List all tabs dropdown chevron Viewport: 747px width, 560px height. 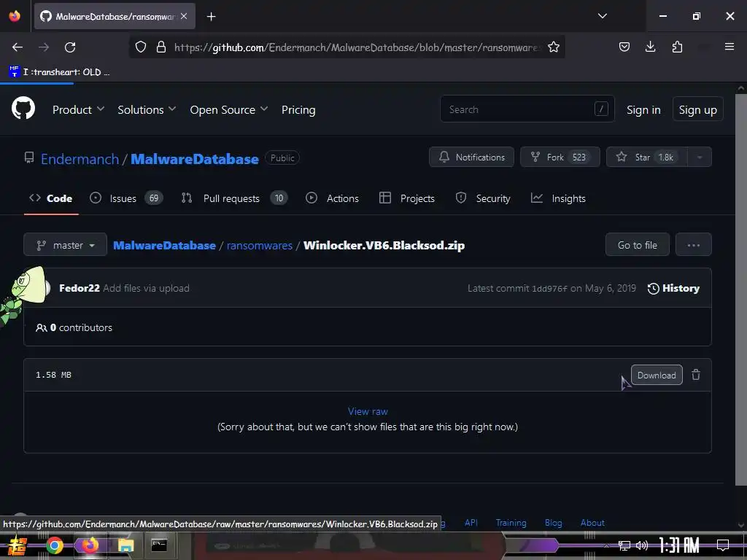point(603,16)
